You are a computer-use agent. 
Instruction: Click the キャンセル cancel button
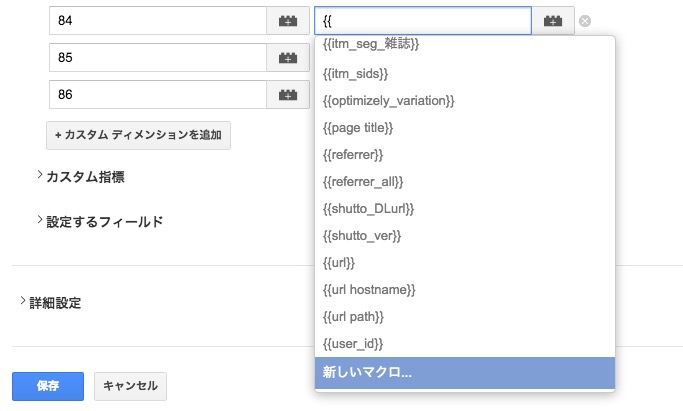click(131, 385)
